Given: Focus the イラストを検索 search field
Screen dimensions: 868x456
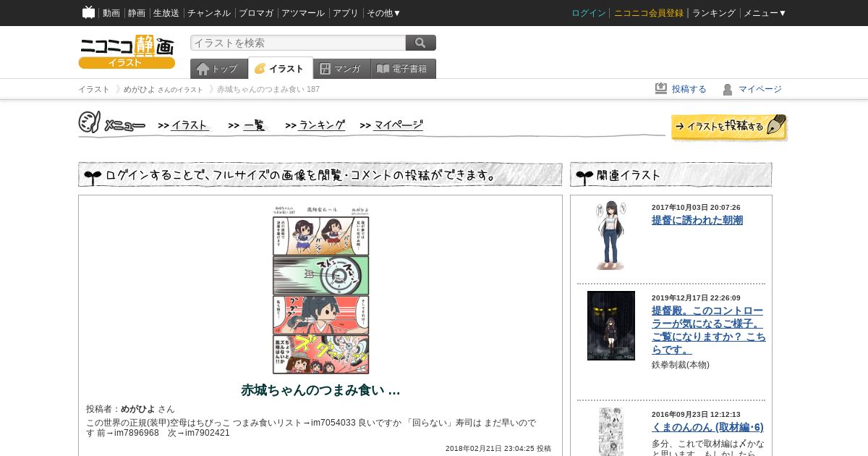Looking at the screenshot, I should [298, 43].
